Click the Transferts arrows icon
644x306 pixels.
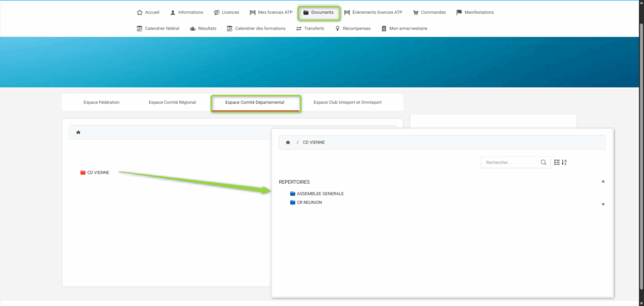click(x=299, y=28)
